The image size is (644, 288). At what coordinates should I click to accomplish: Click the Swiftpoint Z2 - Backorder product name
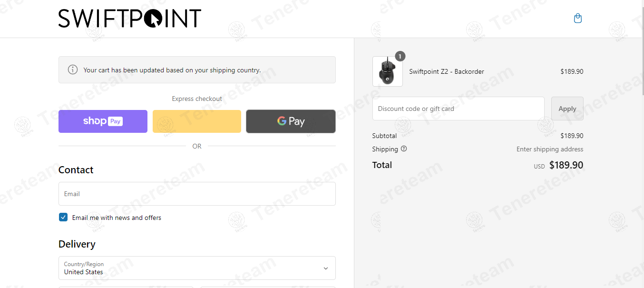click(446, 72)
